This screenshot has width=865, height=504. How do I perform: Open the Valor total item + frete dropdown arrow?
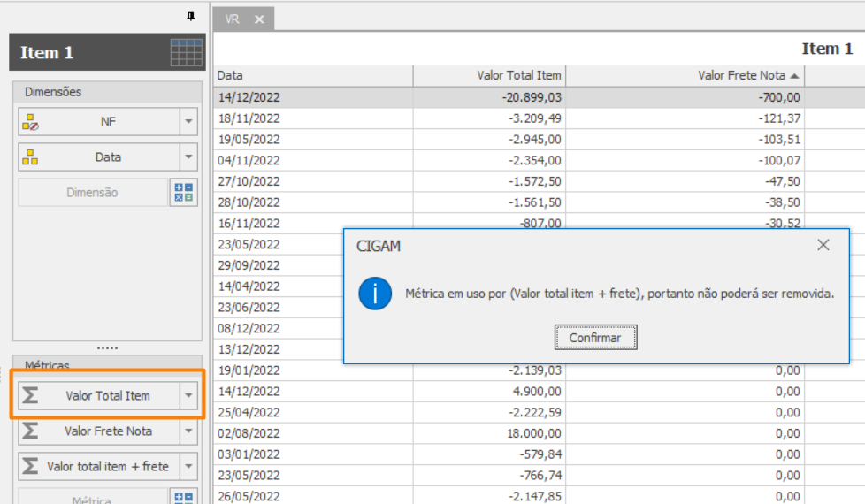coord(188,466)
